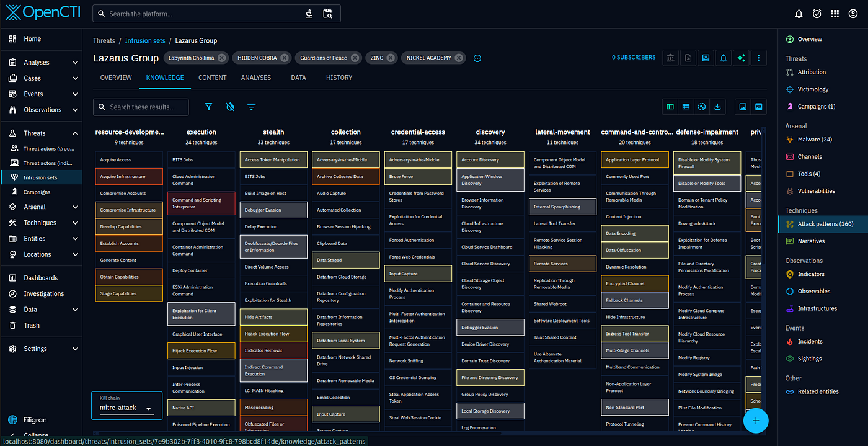Screen dimensions: 868x446
Task: Remove the ZINC alias chip
Action: click(x=391, y=58)
